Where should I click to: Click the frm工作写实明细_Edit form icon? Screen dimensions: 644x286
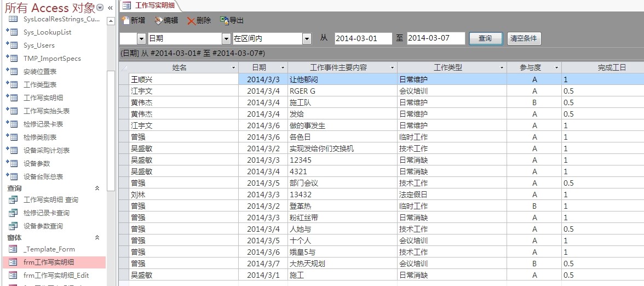pos(13,275)
